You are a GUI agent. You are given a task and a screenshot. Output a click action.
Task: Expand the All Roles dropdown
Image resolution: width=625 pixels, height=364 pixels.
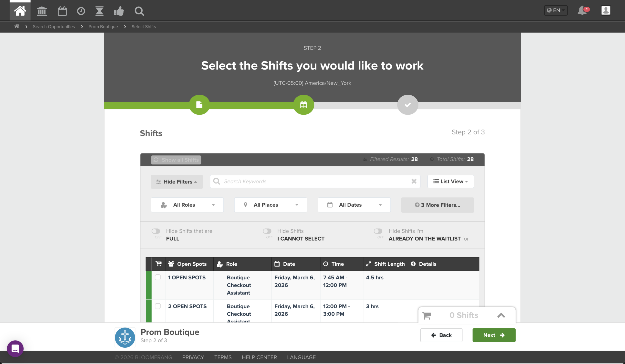point(187,205)
